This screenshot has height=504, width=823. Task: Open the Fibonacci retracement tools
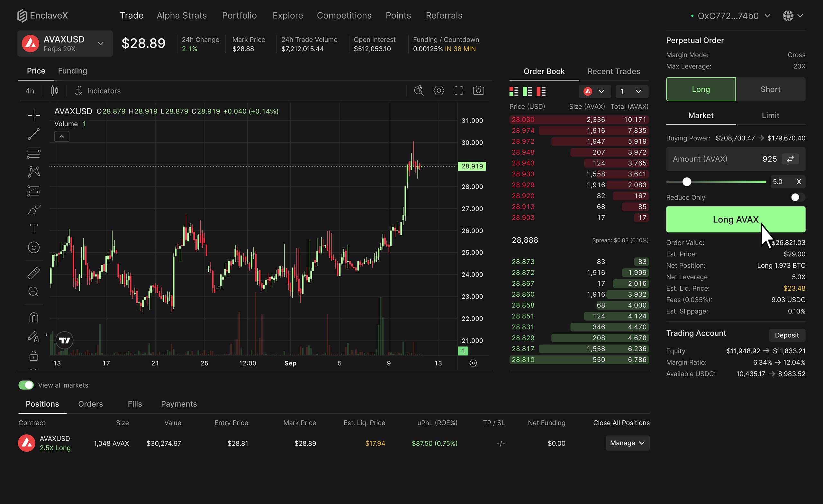34,153
